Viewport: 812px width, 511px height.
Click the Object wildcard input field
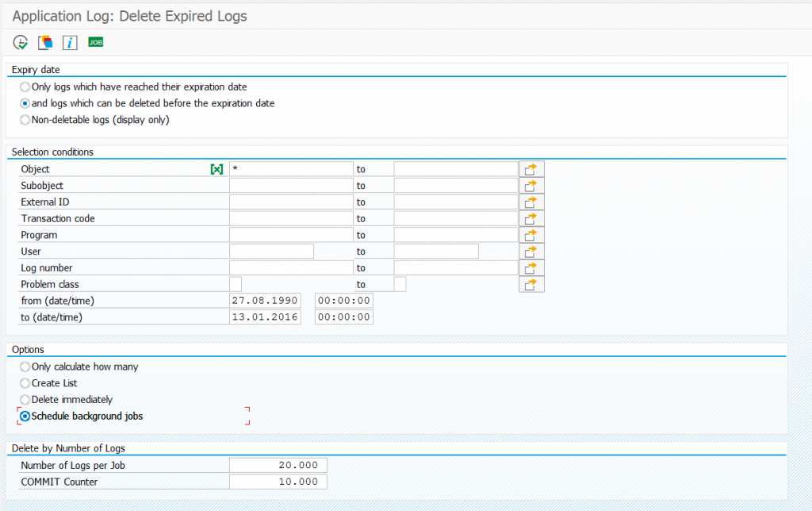point(289,168)
